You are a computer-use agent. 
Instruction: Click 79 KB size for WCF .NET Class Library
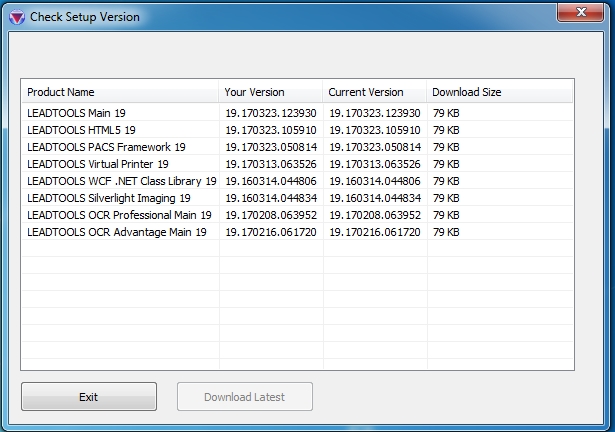[x=446, y=181]
